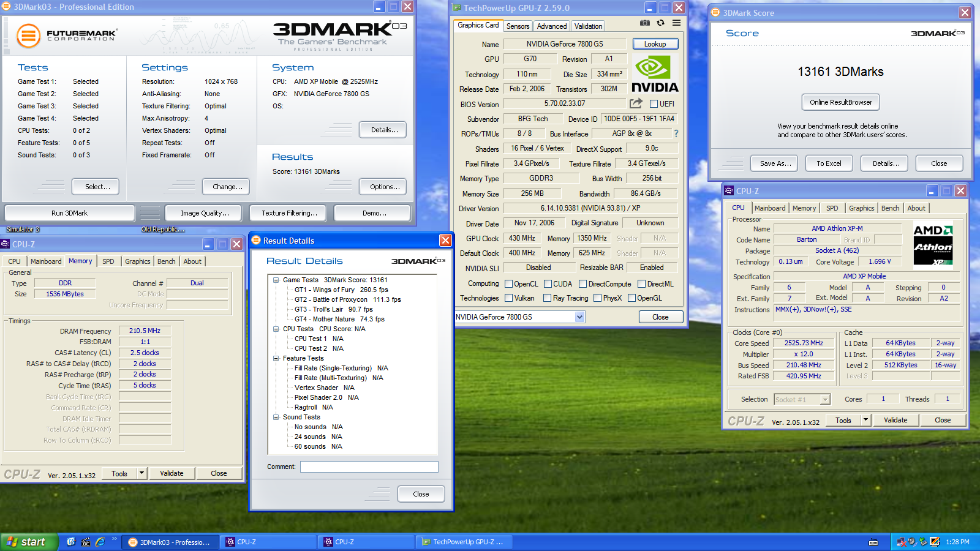Viewport: 980px width, 551px height.
Task: Click the Bus Interface question mark icon
Action: (676, 133)
